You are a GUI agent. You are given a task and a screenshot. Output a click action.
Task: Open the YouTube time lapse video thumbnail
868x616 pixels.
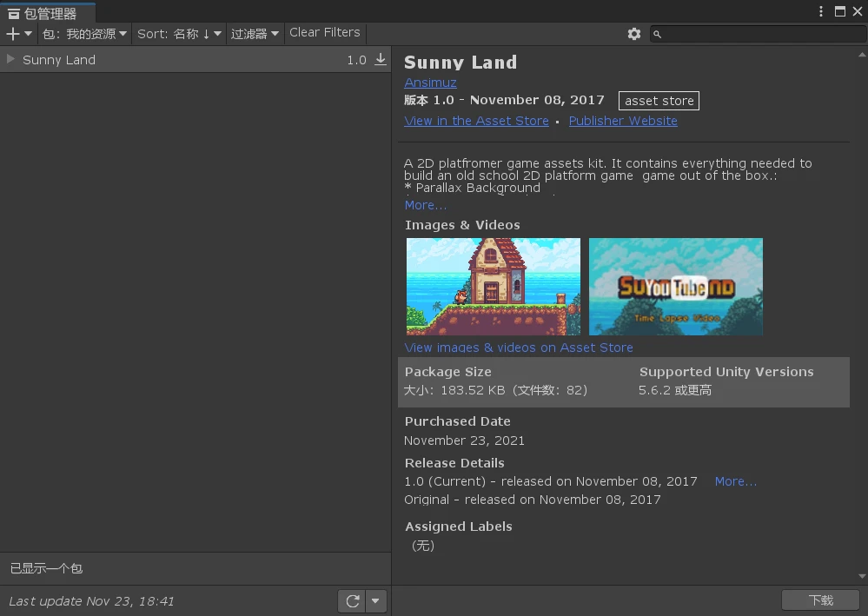pyautogui.click(x=675, y=287)
